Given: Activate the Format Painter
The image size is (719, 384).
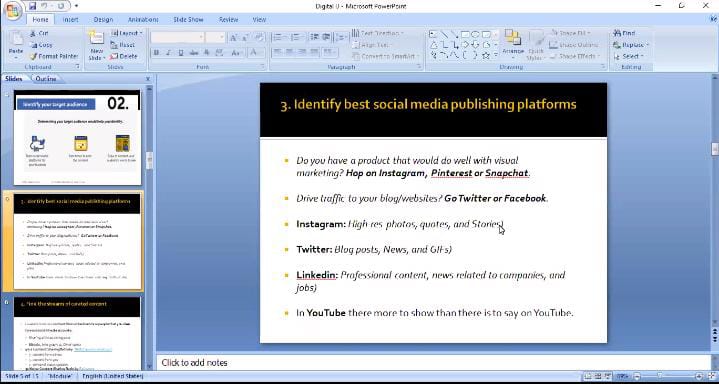Looking at the screenshot, I should [x=54, y=56].
